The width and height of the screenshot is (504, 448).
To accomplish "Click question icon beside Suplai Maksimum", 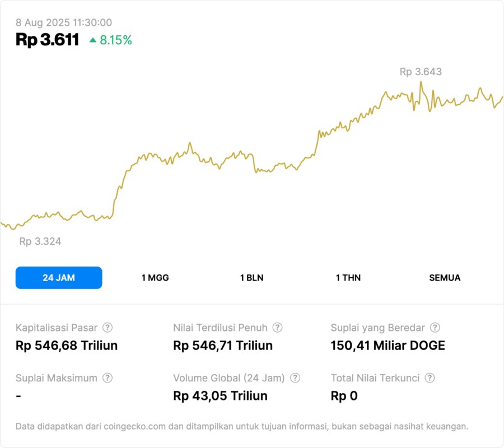I will 108,378.
